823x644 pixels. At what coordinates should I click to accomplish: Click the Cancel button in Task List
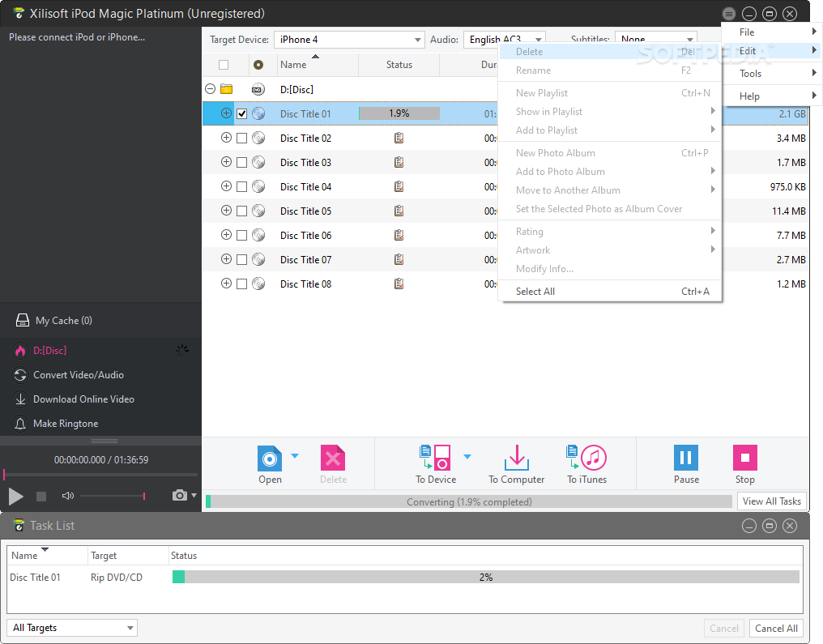click(x=724, y=629)
